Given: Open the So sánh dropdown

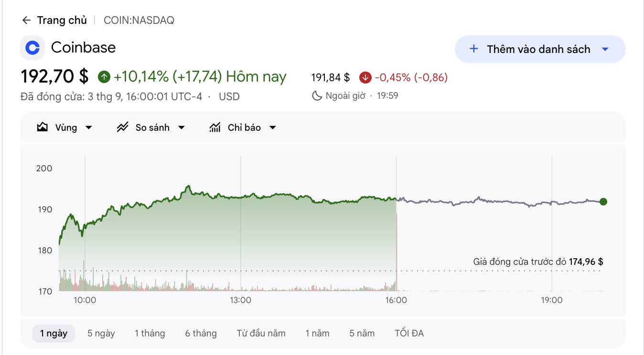Looking at the screenshot, I should tap(150, 127).
